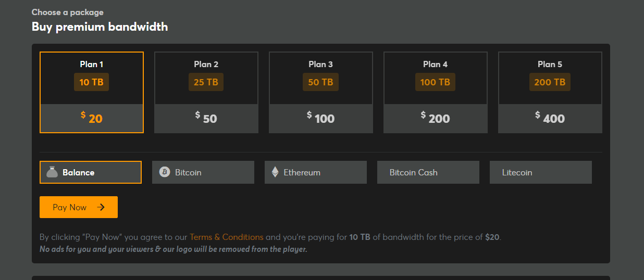This screenshot has width=644, height=280.
Task: Click the money bag Balance icon
Action: click(x=52, y=172)
